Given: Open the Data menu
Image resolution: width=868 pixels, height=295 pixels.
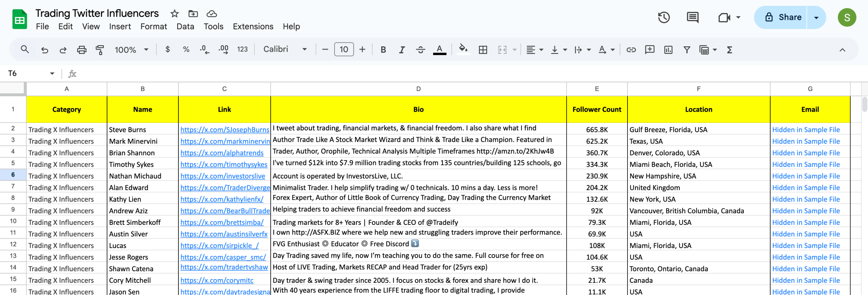Looking at the screenshot, I should coord(185,26).
